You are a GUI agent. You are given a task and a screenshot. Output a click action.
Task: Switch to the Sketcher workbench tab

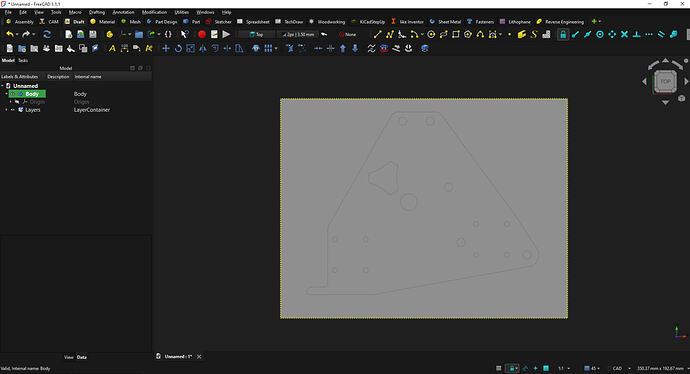tap(219, 22)
